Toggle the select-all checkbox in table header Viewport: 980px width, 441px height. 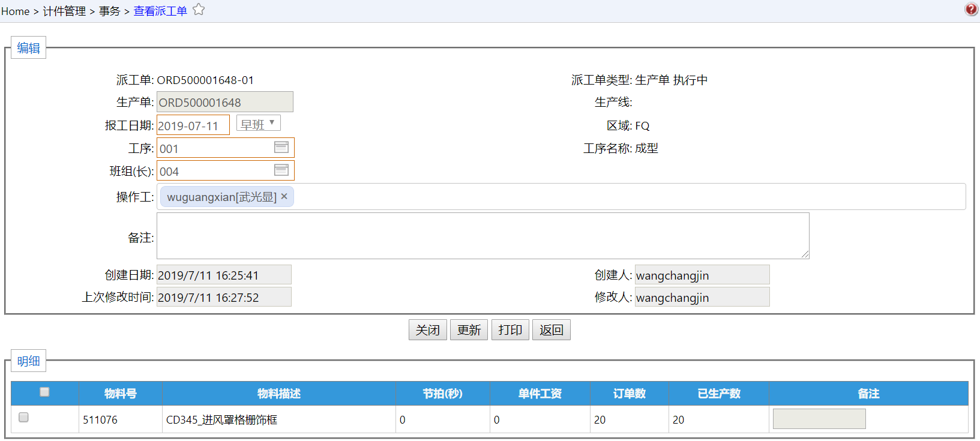(x=44, y=392)
